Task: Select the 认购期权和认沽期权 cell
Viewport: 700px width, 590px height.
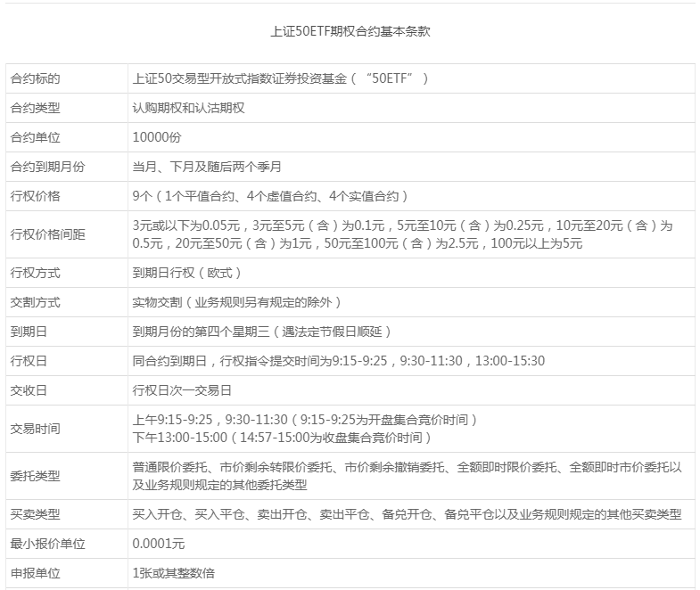Action: pos(188,108)
